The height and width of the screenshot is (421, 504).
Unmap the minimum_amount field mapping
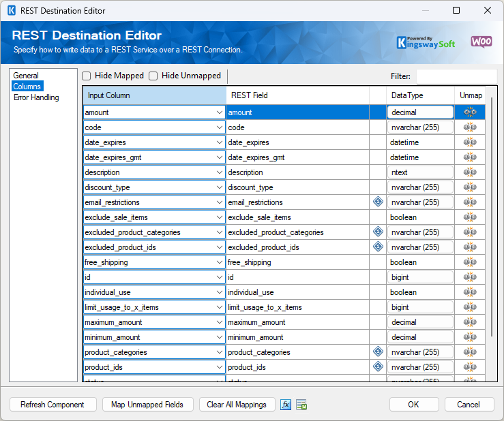click(x=470, y=337)
